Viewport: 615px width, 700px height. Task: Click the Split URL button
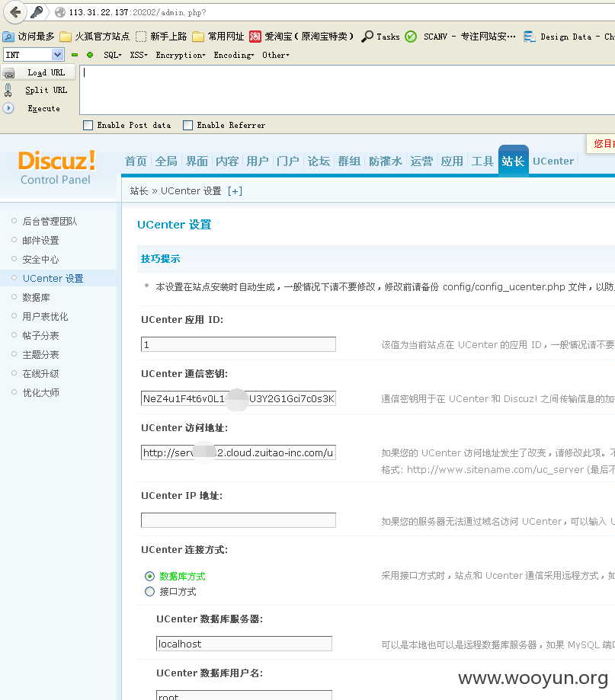coord(38,90)
